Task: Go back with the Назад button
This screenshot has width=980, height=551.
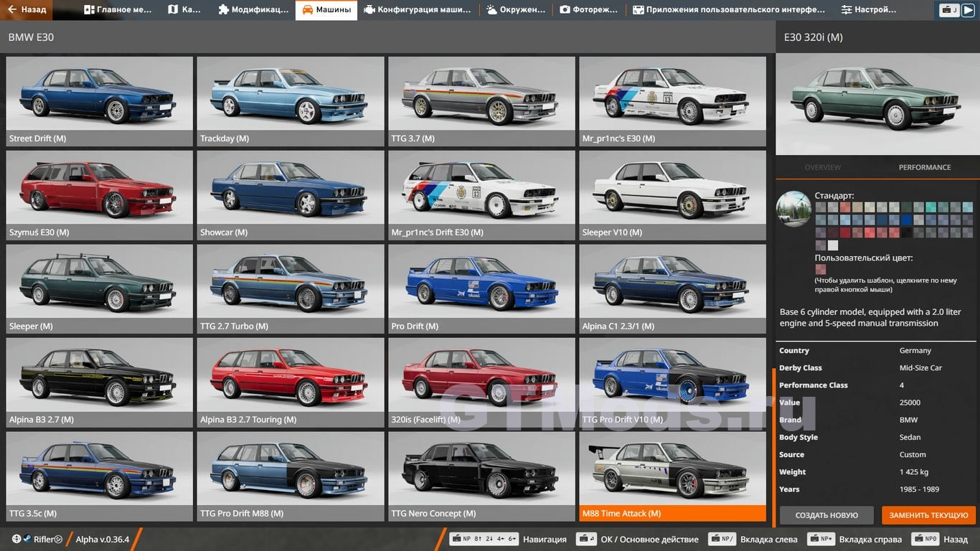Action: coord(27,10)
